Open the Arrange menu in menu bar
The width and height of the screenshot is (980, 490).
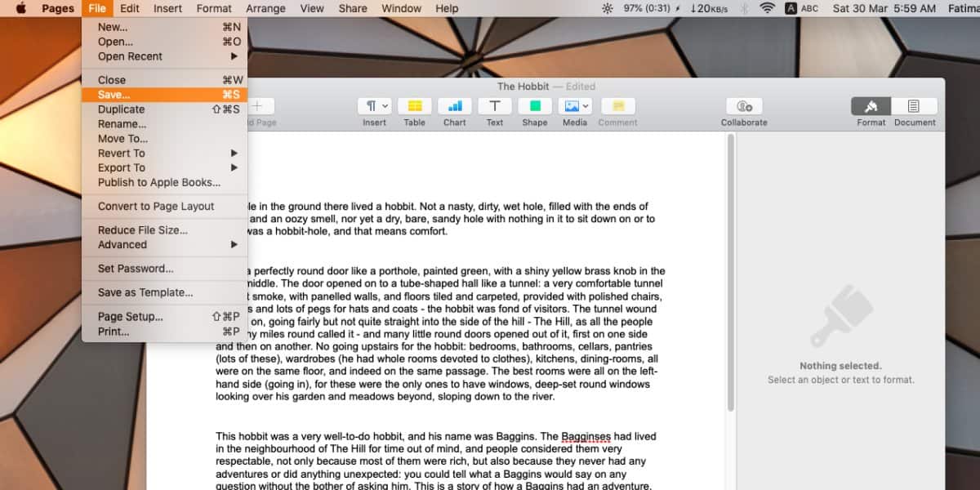point(265,8)
